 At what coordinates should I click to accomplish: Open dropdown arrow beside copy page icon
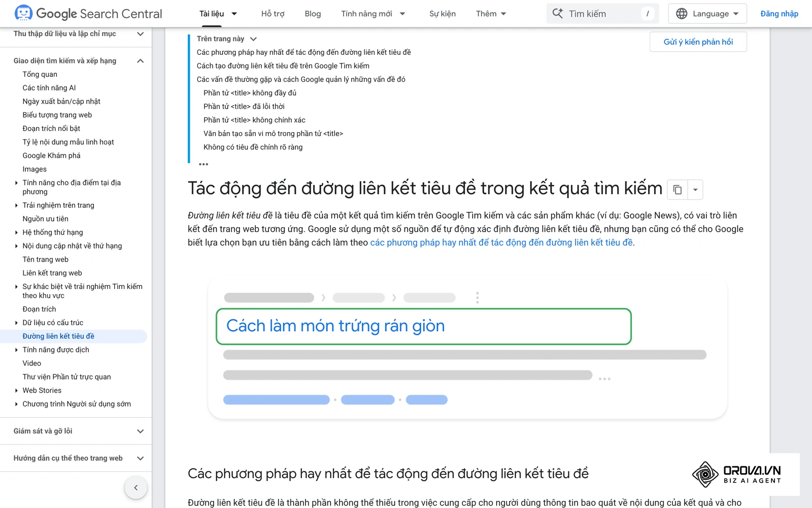[695, 189]
